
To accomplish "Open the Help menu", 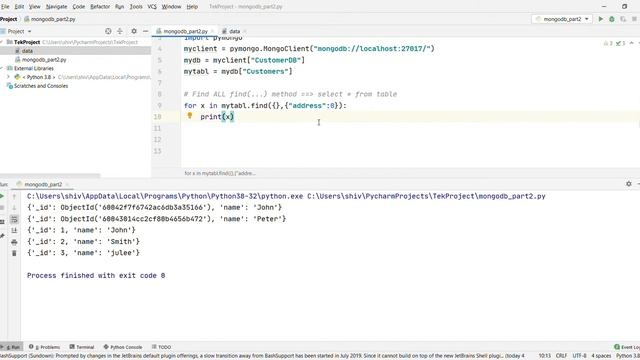I will coord(192,7).
